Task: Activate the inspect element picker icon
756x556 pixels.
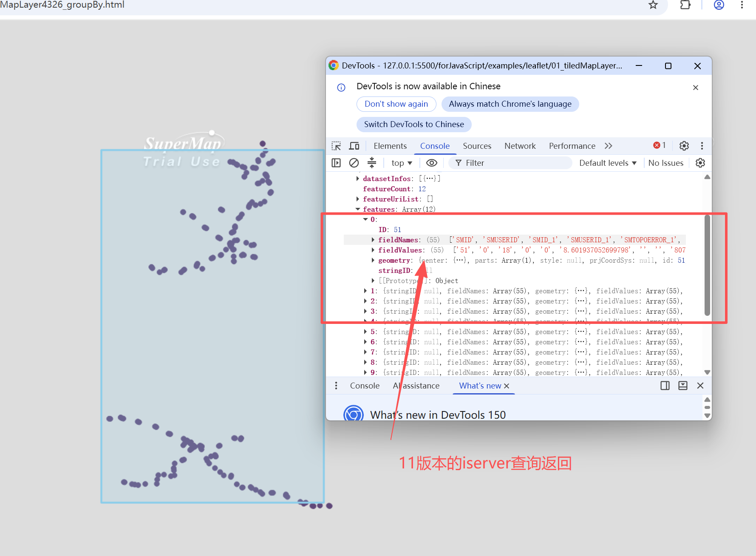Action: 336,146
